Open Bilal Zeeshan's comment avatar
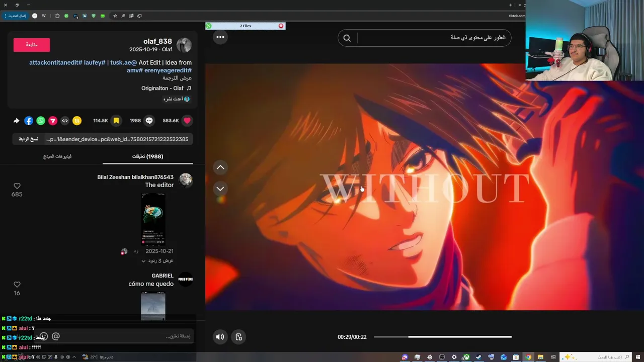Viewport: 644px width, 362px height. point(186,180)
